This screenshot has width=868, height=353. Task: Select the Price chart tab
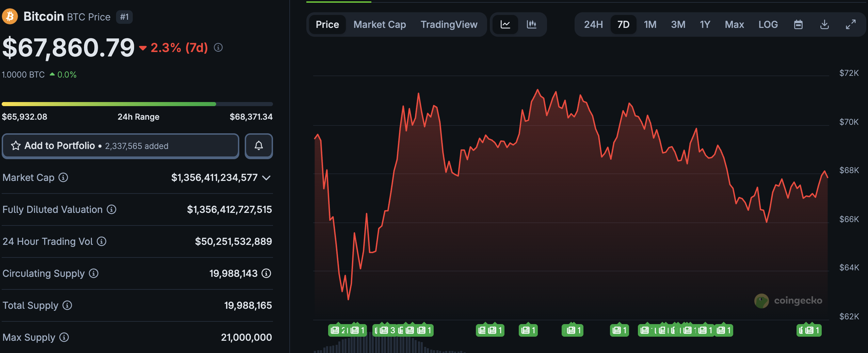click(x=327, y=24)
